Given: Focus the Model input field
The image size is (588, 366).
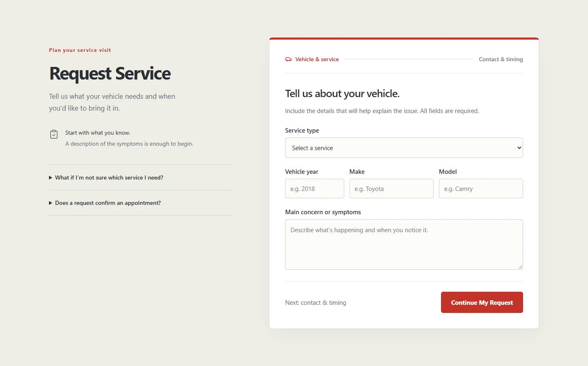Looking at the screenshot, I should [x=481, y=189].
